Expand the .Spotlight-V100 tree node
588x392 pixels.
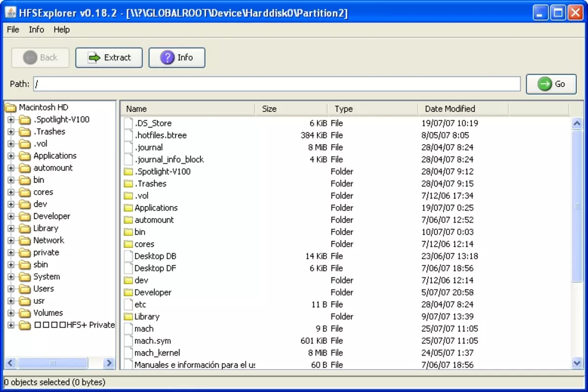click(11, 120)
